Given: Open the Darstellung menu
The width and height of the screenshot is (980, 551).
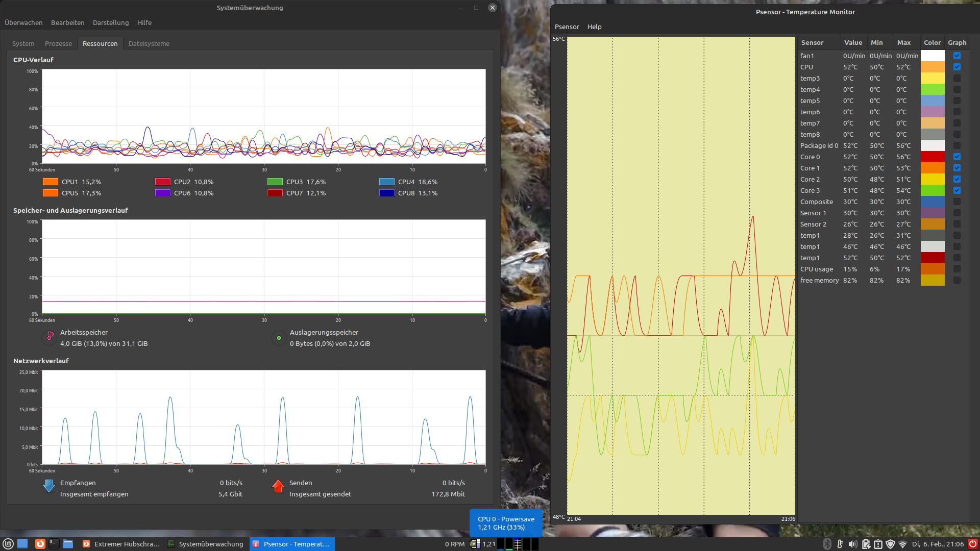Looking at the screenshot, I should pyautogui.click(x=111, y=22).
